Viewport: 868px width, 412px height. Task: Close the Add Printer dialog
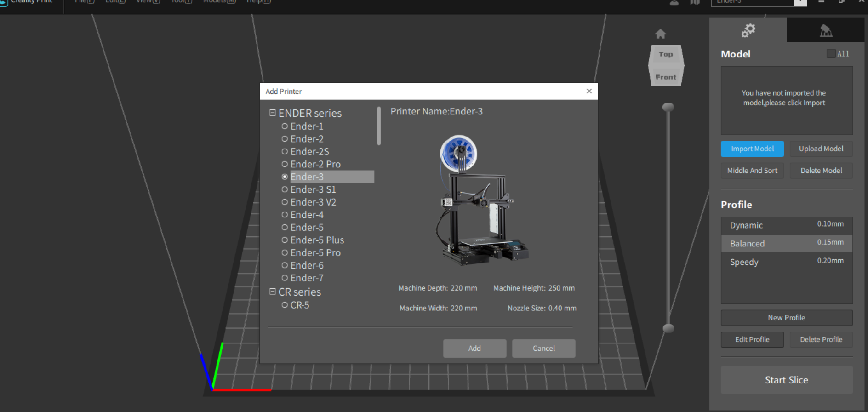[x=589, y=91]
